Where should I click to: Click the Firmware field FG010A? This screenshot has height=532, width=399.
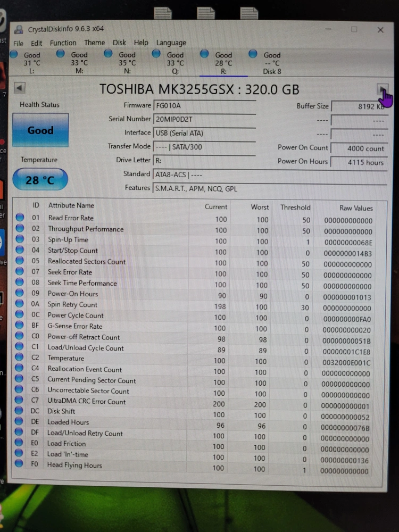click(x=205, y=106)
